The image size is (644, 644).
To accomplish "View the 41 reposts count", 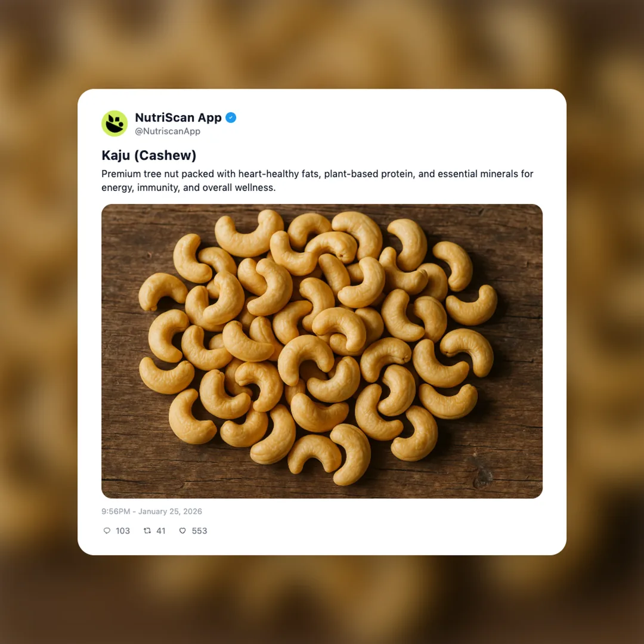I will (x=161, y=531).
